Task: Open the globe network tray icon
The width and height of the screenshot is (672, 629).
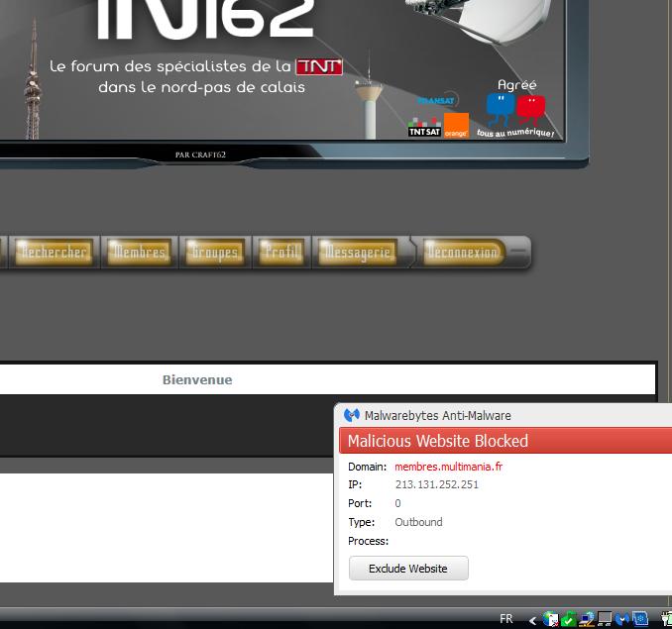Action: pyautogui.click(x=550, y=619)
